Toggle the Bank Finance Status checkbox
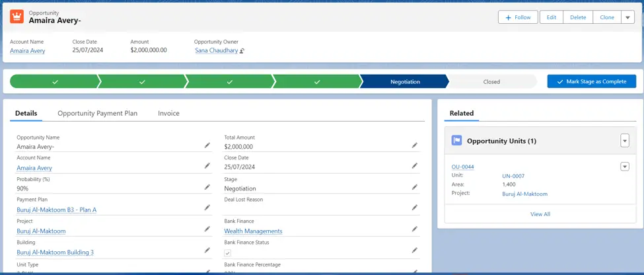Viewport: 644px width, 275px height. pyautogui.click(x=228, y=253)
